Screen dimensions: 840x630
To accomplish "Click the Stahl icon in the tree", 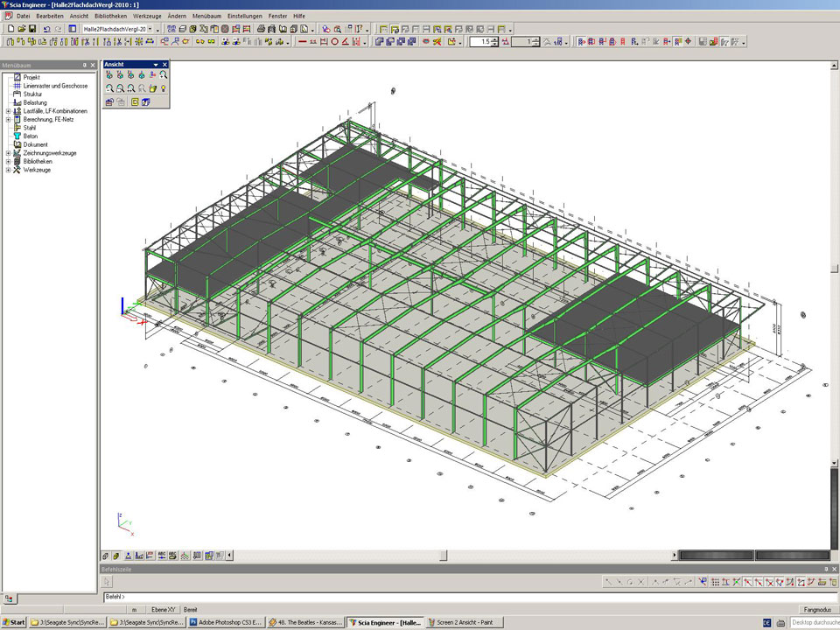I will click(17, 128).
